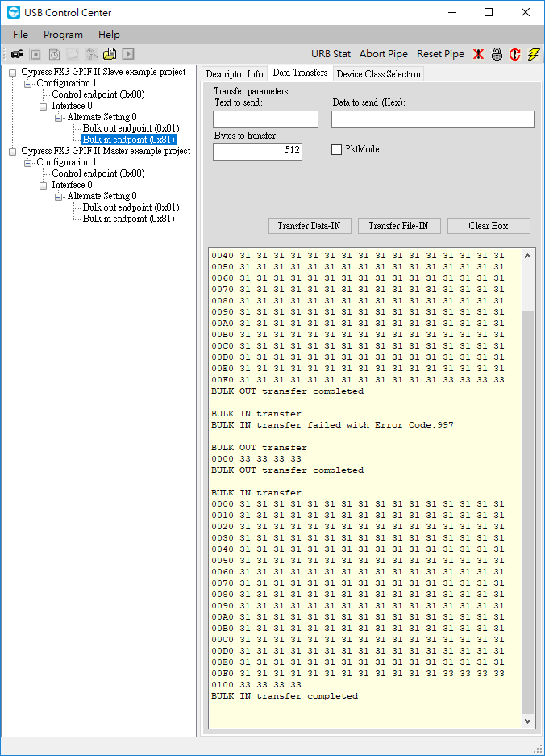Collapse Cypress FX3 GPIF II Master project node
This screenshot has width=545, height=756.
(x=13, y=152)
